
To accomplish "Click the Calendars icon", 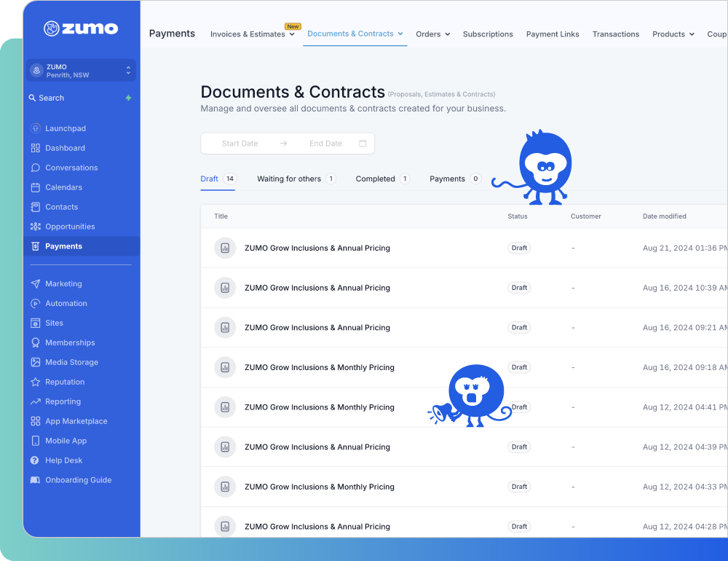I will (35, 187).
